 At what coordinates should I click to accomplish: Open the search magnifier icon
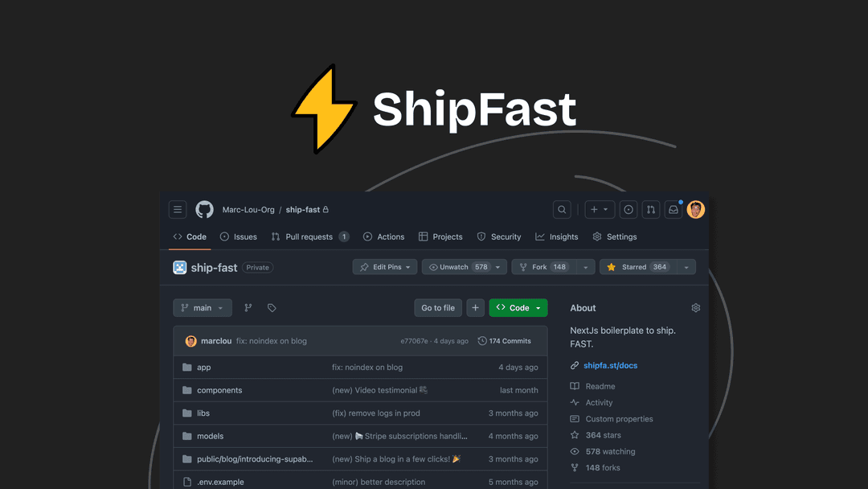(x=562, y=210)
